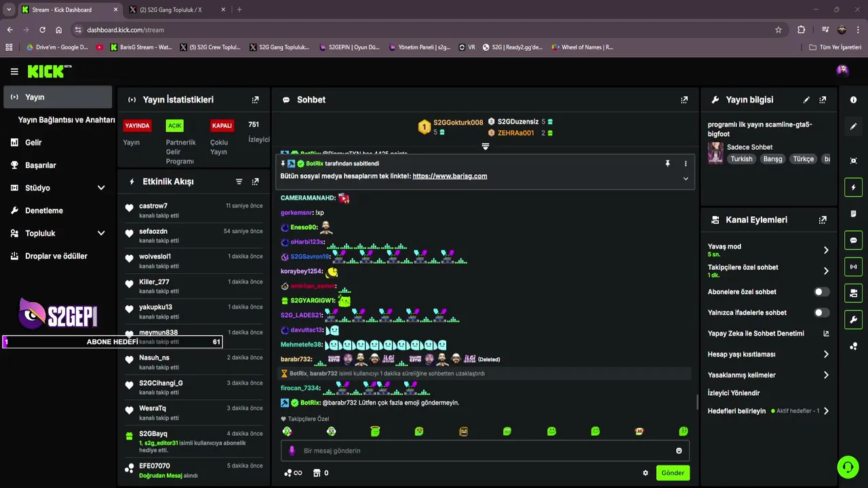
Task: Click the document icon in right rail
Action: pos(853,213)
